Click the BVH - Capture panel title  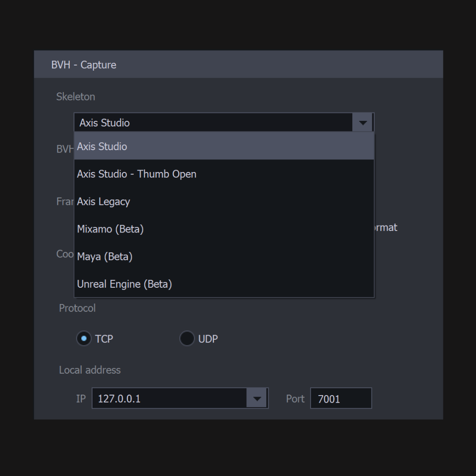point(84,65)
